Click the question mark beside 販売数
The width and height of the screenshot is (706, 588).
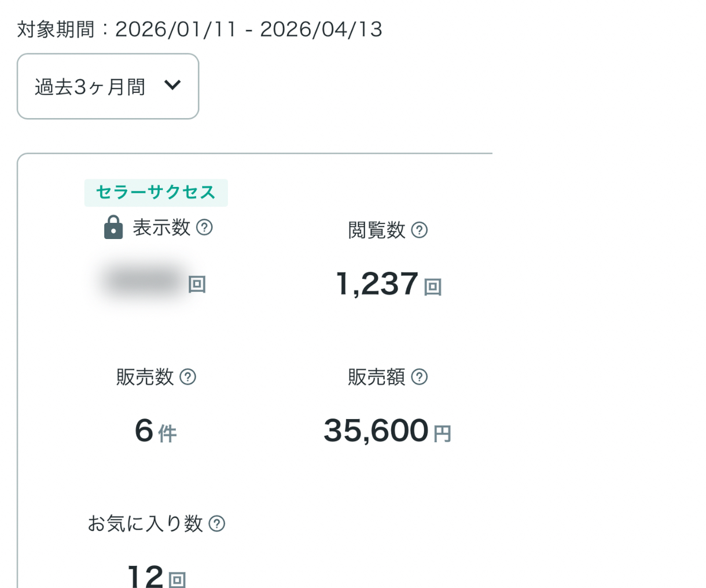pos(187,377)
